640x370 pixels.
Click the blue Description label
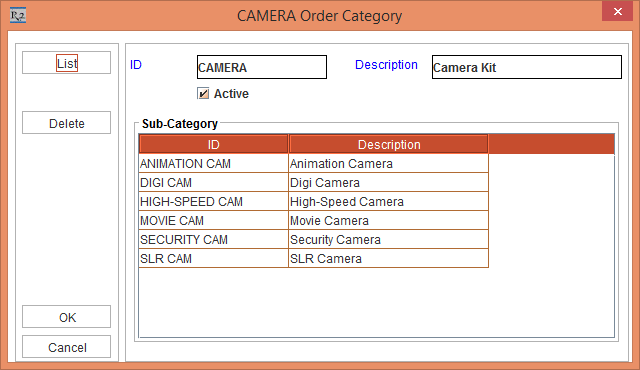click(x=386, y=65)
